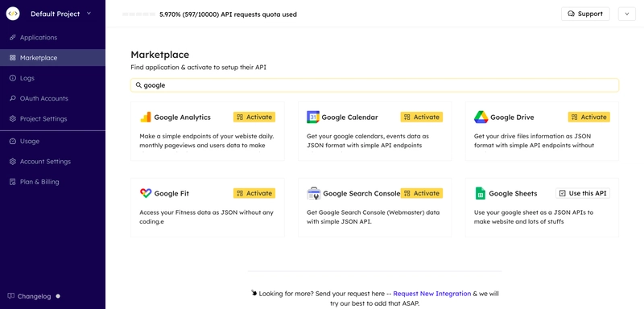This screenshot has height=309, width=644.
Task: Activate the Google Drive integration
Action: tap(589, 117)
